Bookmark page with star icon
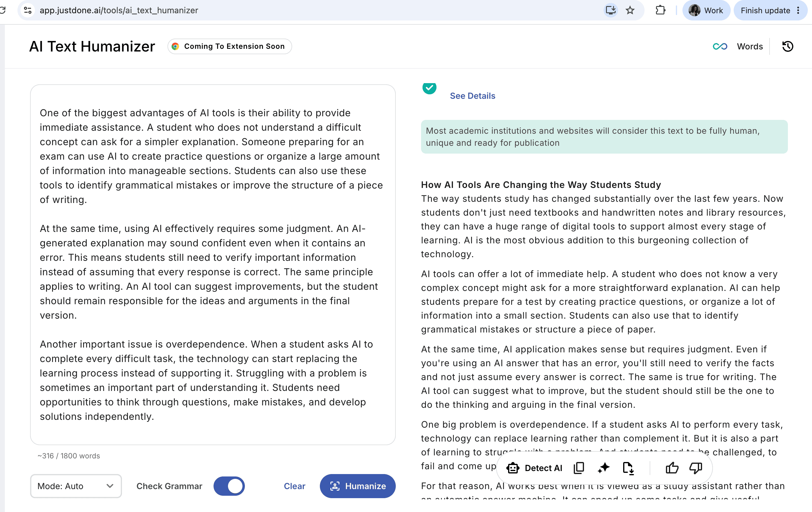 point(630,11)
